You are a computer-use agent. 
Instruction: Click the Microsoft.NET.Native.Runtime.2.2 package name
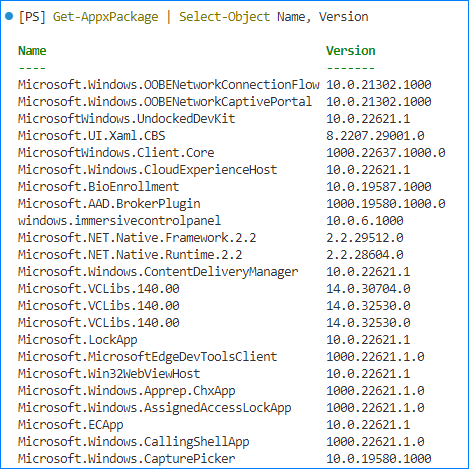point(130,255)
